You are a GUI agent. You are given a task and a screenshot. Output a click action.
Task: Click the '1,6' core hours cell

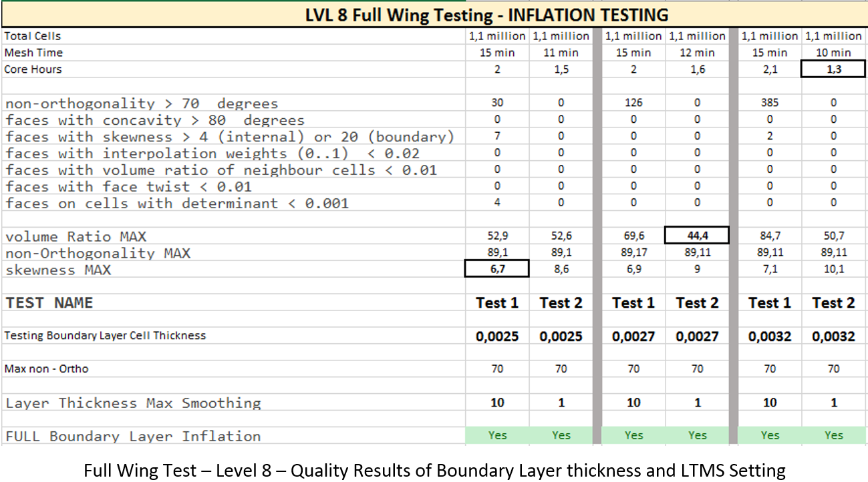697,69
